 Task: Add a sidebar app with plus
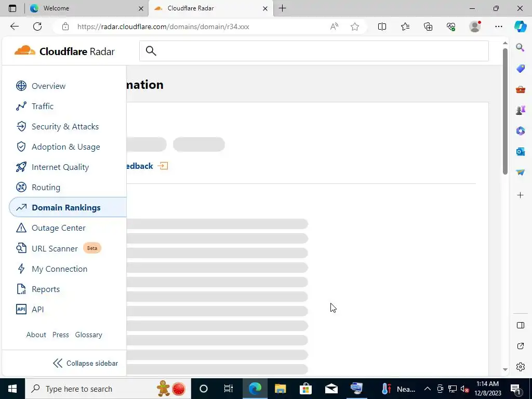click(520, 195)
